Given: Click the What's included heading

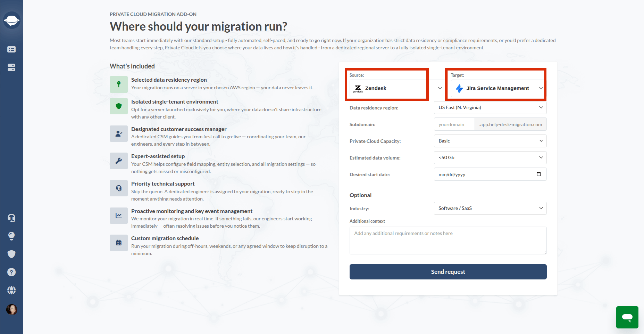Looking at the screenshot, I should 132,66.
